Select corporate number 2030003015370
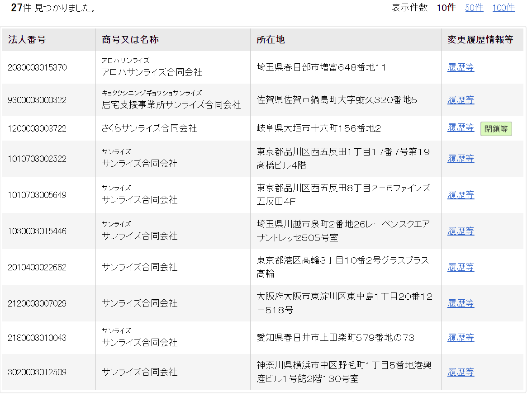Image resolution: width=532 pixels, height=401 pixels. [37, 67]
